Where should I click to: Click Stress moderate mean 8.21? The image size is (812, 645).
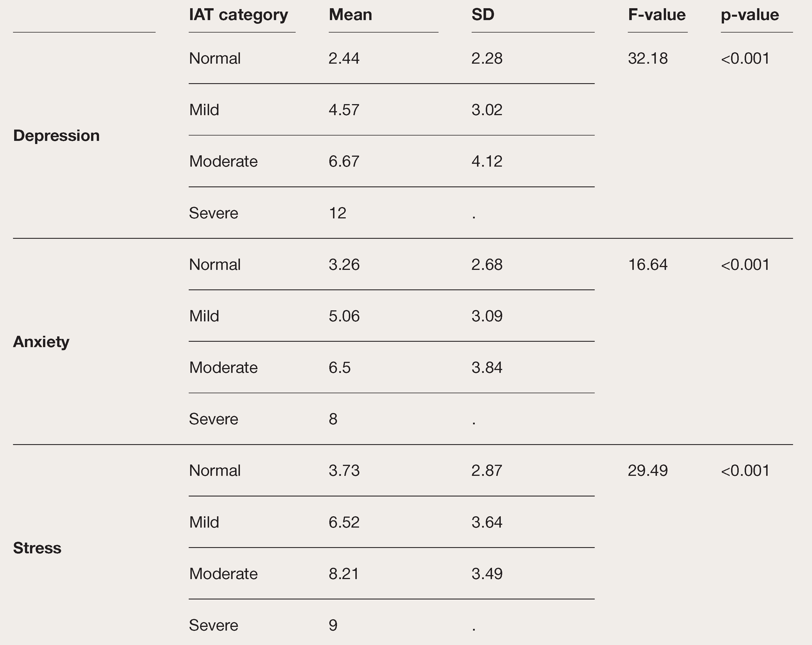tap(344, 574)
